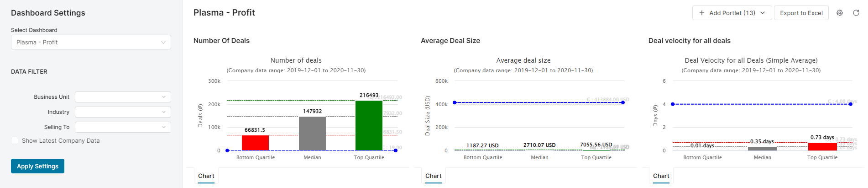Click the red Bottom Quartile deals bar

coord(255,143)
